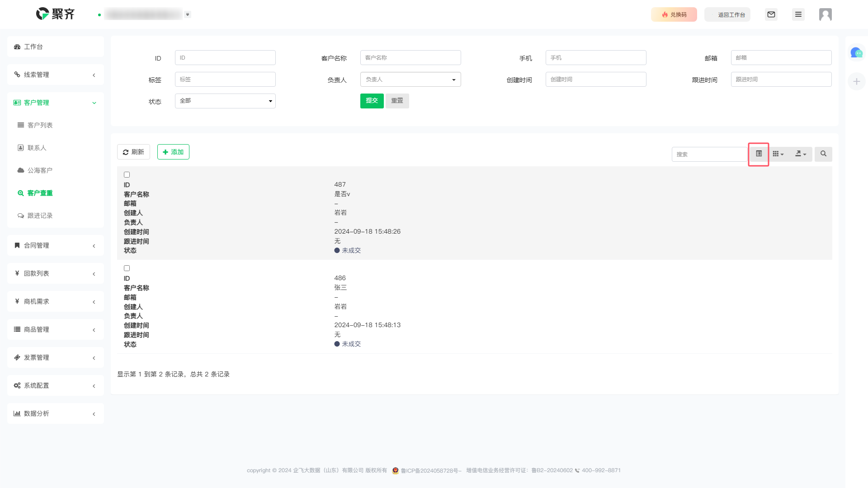The image size is (868, 488).
Task: Click the fire icon on 兑换码
Action: coord(665,14)
